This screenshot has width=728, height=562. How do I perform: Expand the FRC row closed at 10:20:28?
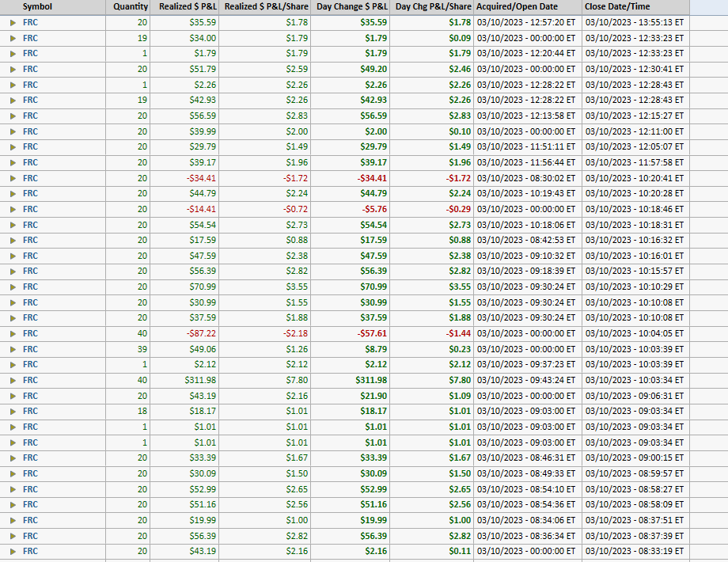pos(13,194)
